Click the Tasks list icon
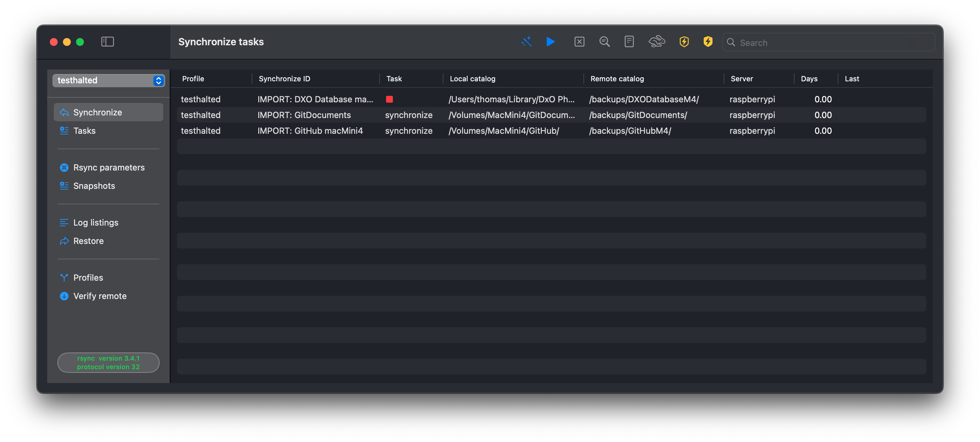 [64, 131]
